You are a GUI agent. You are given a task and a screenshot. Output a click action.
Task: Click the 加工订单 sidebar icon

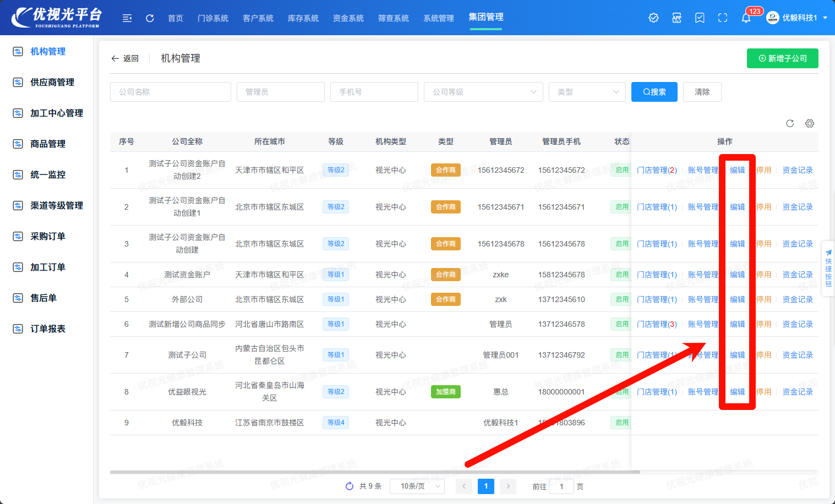tap(18, 267)
